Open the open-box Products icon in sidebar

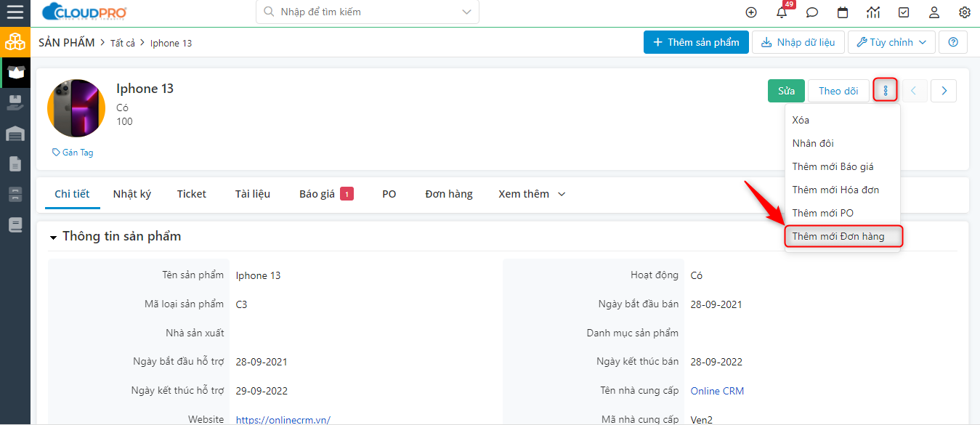pos(15,72)
